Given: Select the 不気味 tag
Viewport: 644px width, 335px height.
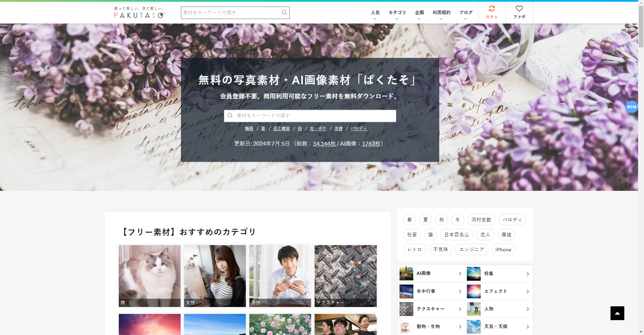Looking at the screenshot, I should (x=441, y=250).
